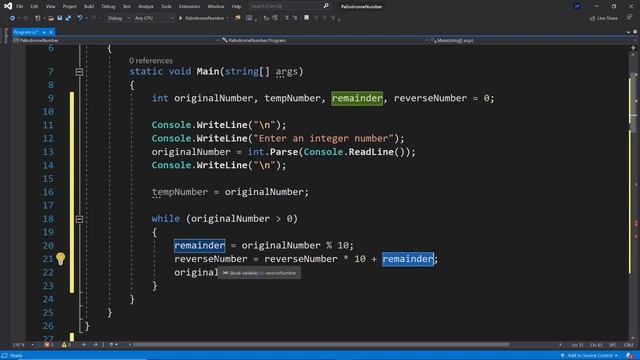Collapse the while block at line 18
Image resolution: width=640 pixels, height=360 pixels.
(79, 219)
